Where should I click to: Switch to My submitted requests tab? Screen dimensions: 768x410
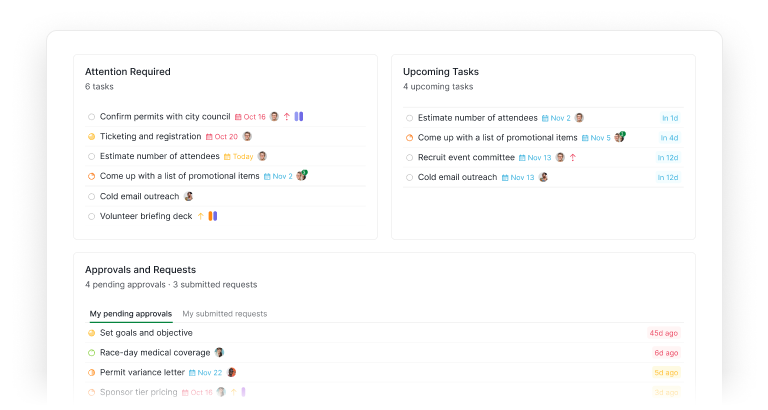(x=225, y=314)
